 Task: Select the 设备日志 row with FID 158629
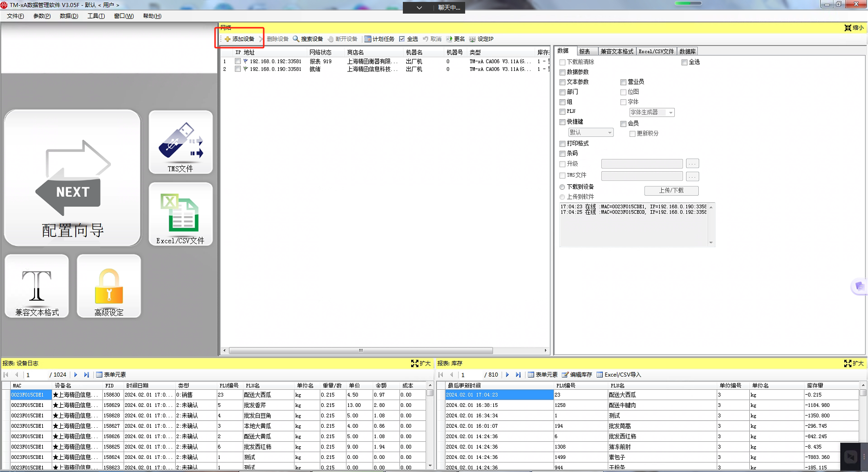[x=218, y=405]
